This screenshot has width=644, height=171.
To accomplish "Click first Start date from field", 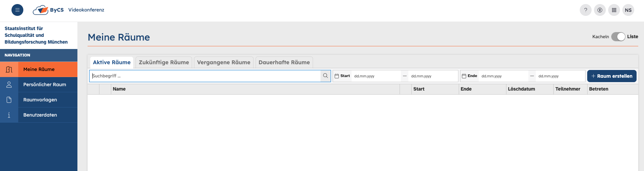I will tap(375, 76).
